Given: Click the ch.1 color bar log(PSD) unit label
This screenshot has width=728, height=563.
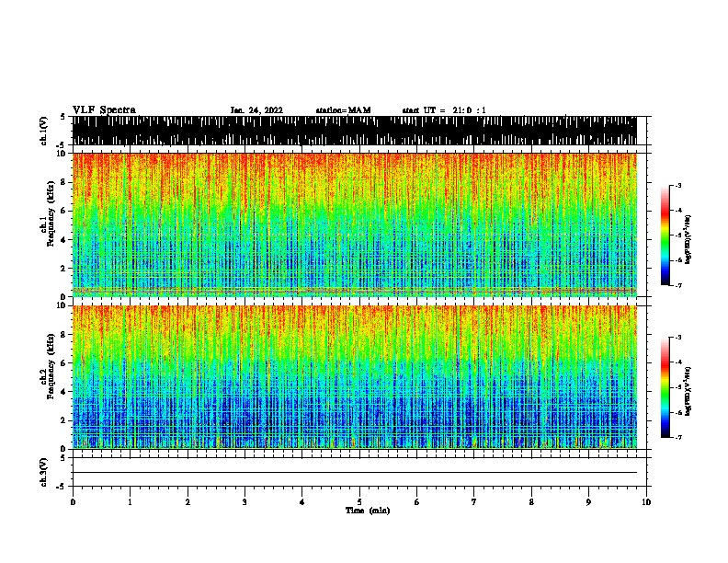Looking at the screenshot, I should [x=688, y=239].
